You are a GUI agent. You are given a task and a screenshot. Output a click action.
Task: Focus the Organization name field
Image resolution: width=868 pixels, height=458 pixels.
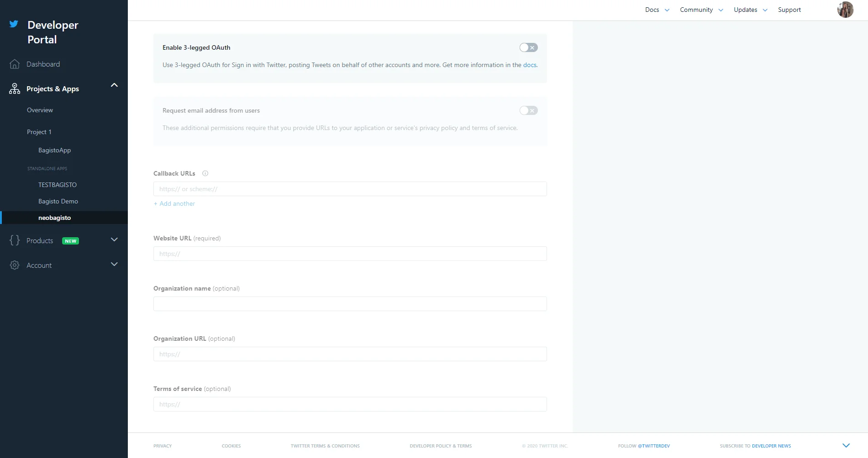(x=350, y=304)
